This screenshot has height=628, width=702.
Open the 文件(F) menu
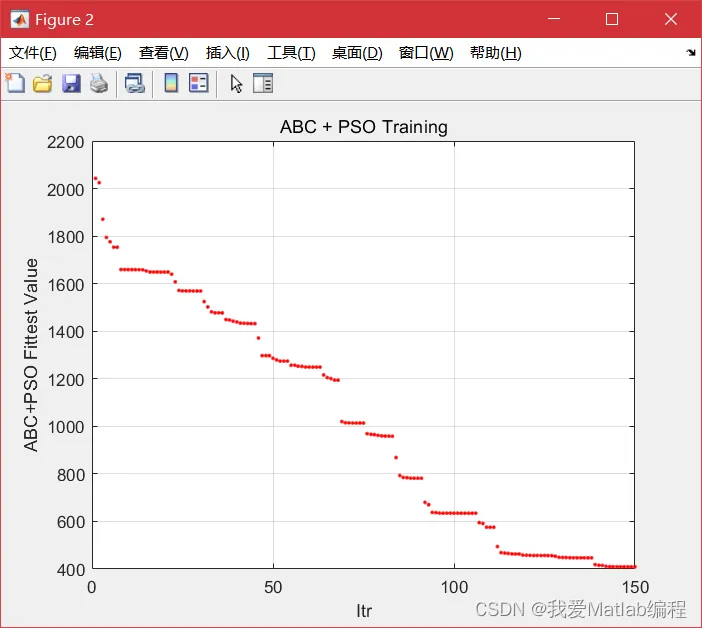click(33, 53)
